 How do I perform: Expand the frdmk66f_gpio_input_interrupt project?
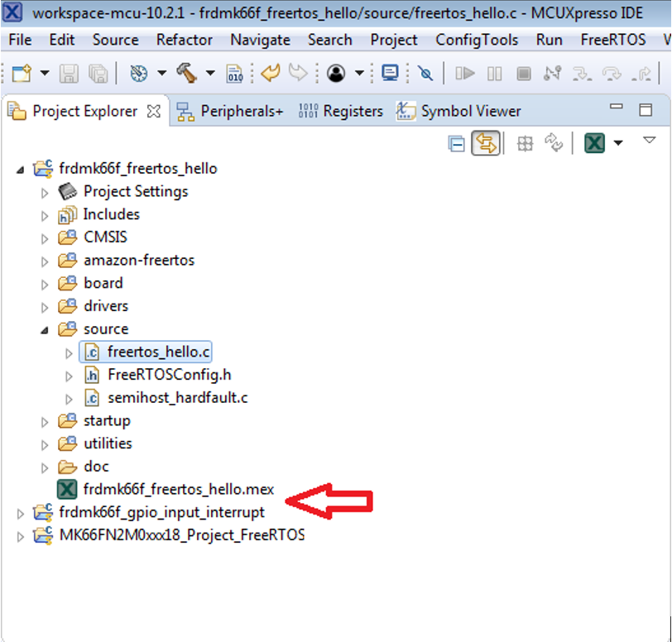(x=20, y=514)
